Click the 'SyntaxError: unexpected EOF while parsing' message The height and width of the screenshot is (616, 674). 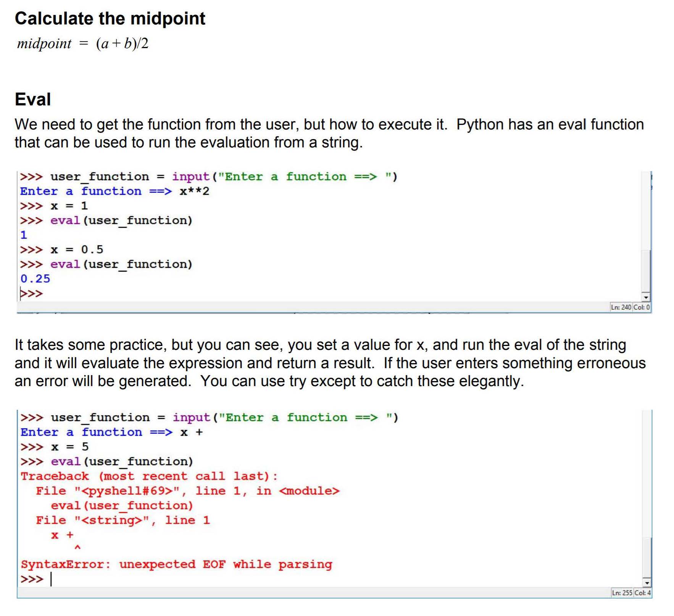coord(176,564)
